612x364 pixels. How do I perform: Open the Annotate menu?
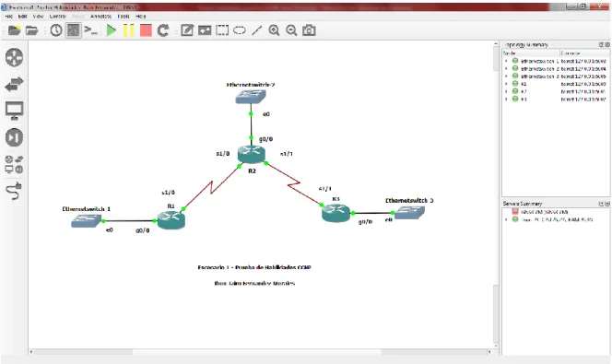(x=100, y=17)
